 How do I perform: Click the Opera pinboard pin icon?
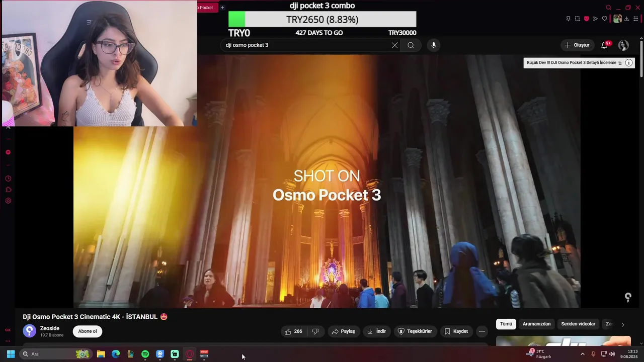click(x=568, y=19)
